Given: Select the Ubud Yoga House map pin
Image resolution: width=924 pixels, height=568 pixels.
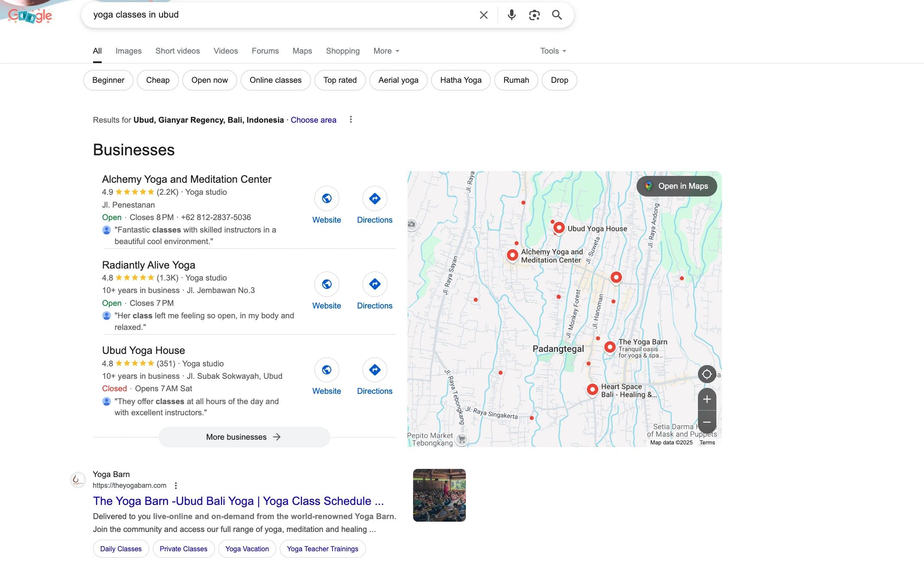Looking at the screenshot, I should tap(559, 228).
